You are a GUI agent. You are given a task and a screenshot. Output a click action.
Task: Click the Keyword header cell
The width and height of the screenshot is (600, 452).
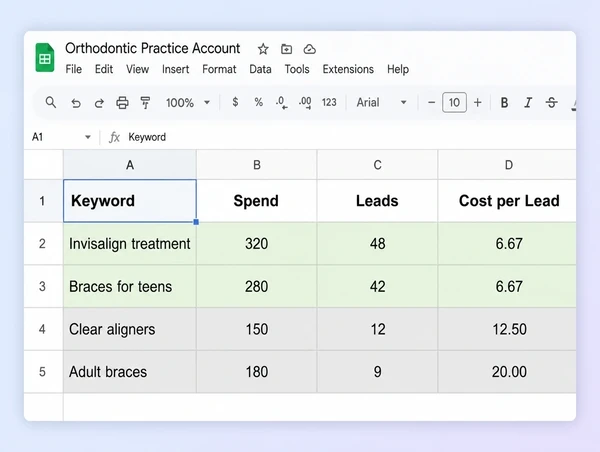[x=130, y=201]
